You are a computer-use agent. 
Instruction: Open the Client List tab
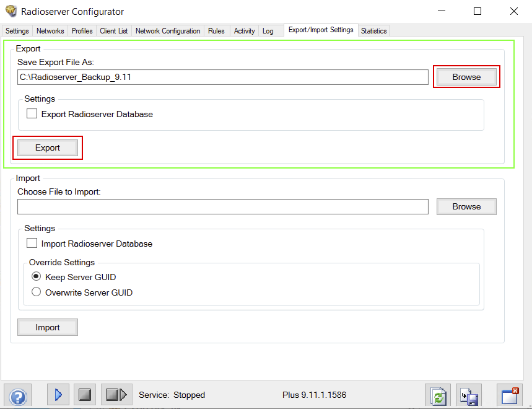click(114, 31)
